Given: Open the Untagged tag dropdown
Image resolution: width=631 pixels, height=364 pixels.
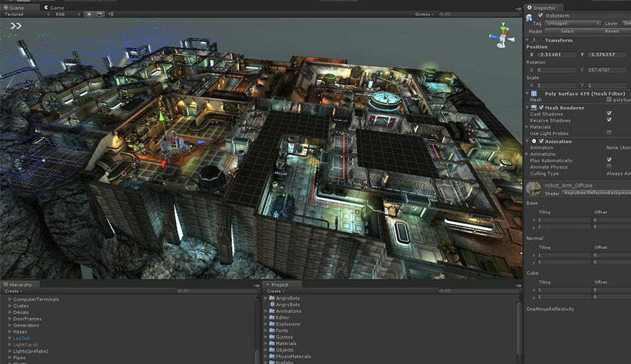Looking at the screenshot, I should 573,23.
